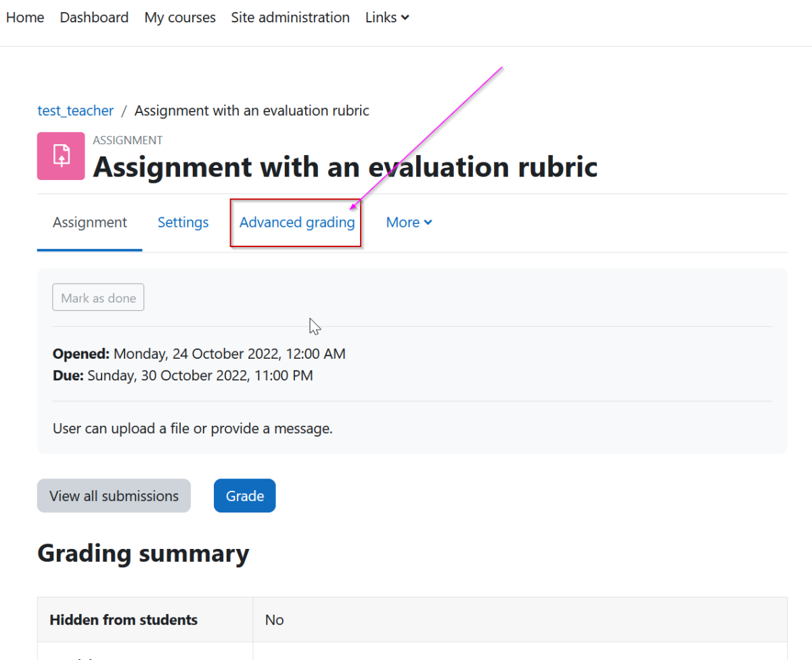Open the test_teacher breadcrumb link
The height and width of the screenshot is (660, 812).
click(75, 110)
